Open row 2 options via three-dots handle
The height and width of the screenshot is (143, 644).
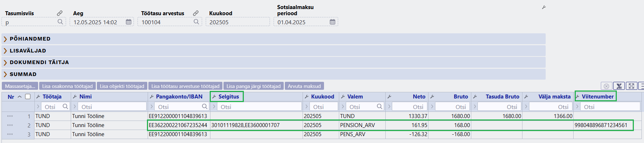[10, 125]
